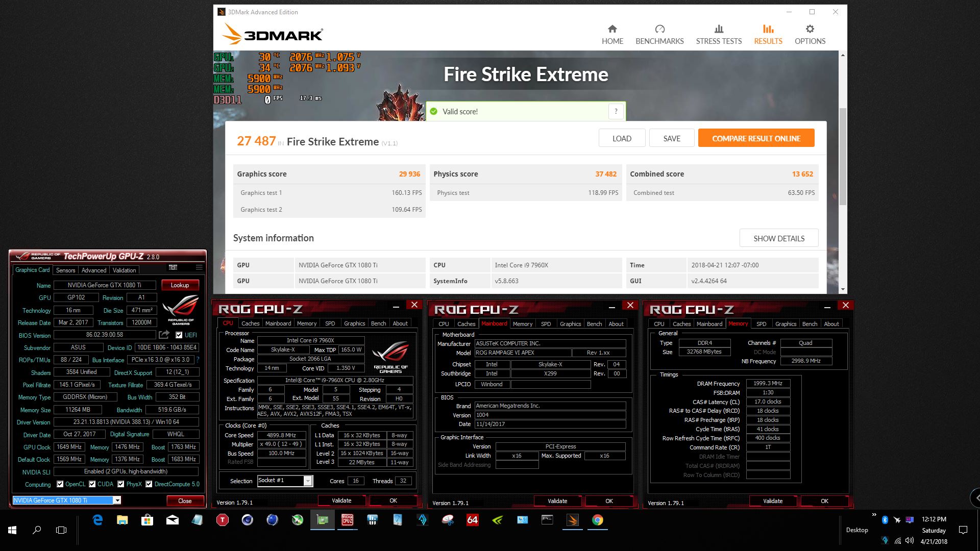Click the 3DMark results vertical scrollbar
Image resolution: width=980 pixels, height=551 pixels.
[x=842, y=153]
